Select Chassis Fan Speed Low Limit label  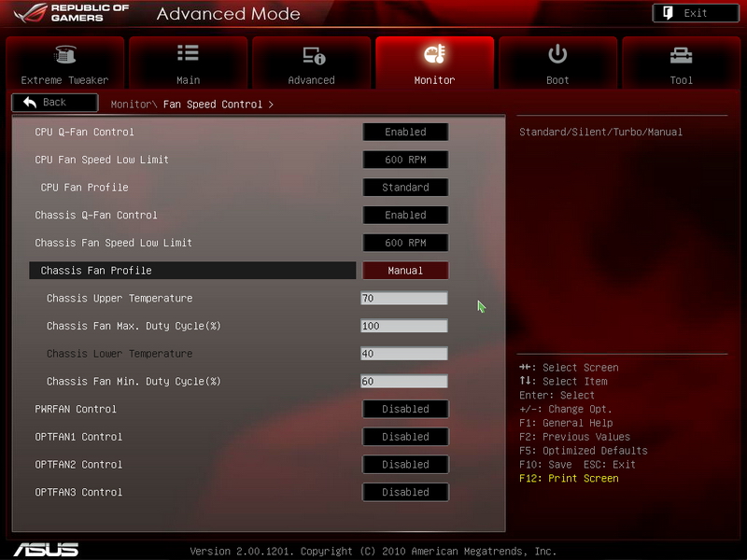[x=113, y=243]
